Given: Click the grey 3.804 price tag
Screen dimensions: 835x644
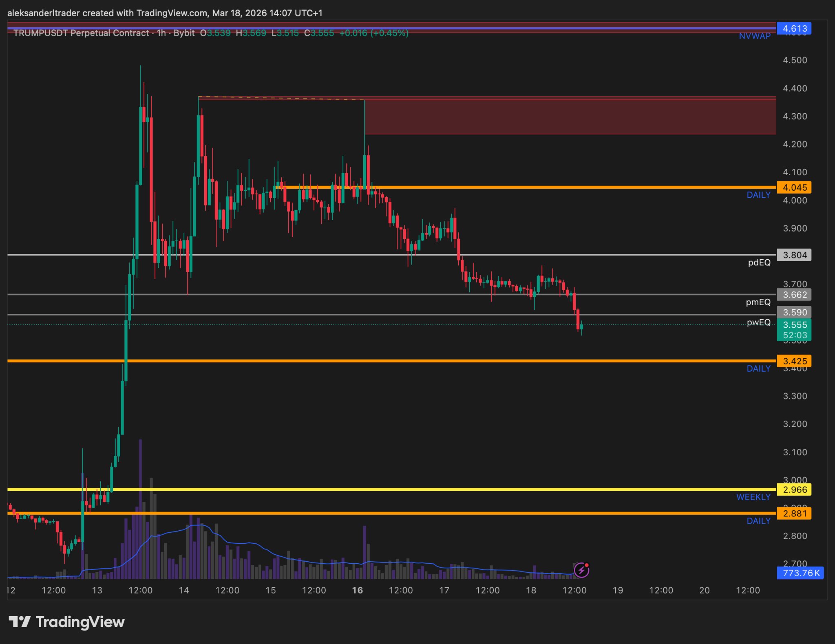Looking at the screenshot, I should click(794, 255).
